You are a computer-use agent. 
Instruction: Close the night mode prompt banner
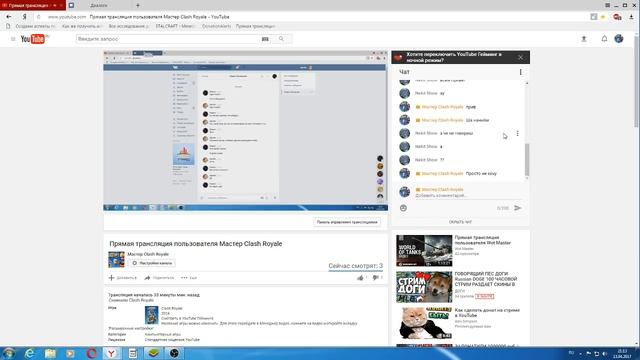(x=520, y=58)
